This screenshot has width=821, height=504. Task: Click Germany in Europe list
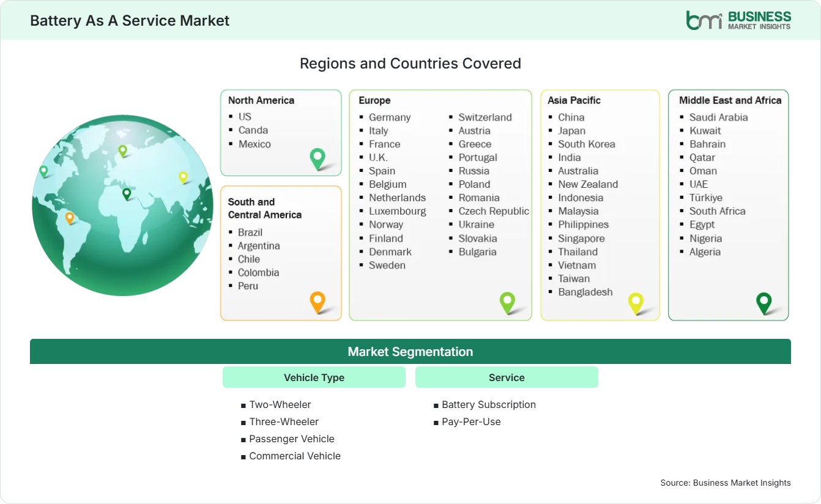[390, 117]
